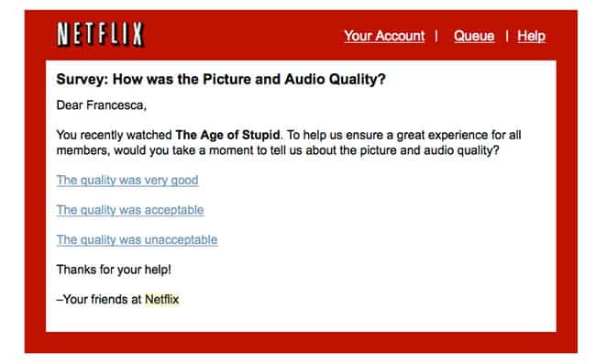The height and width of the screenshot is (364, 596).
Task: Click the 'Thanks for your help!' line
Action: coord(114,270)
